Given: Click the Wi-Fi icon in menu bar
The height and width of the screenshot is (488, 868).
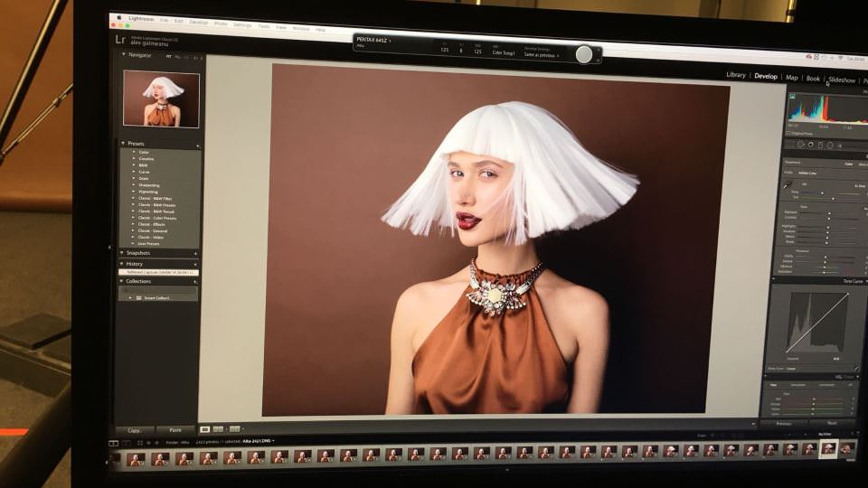Looking at the screenshot, I should tap(840, 58).
